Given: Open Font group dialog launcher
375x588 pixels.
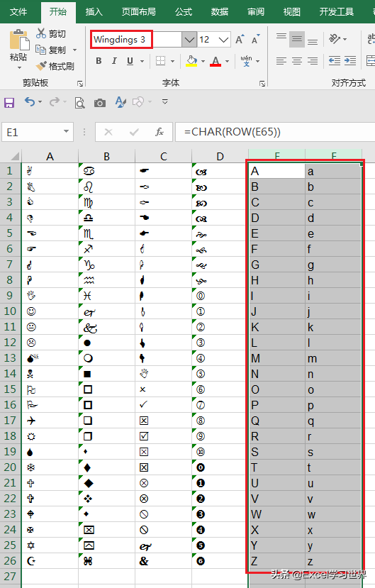Looking at the screenshot, I should (262, 83).
